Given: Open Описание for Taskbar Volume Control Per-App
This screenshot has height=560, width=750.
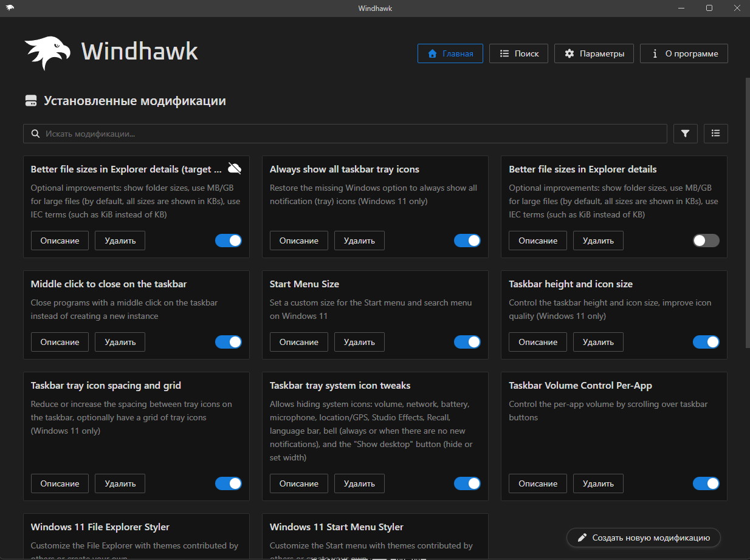Looking at the screenshot, I should (x=538, y=483).
